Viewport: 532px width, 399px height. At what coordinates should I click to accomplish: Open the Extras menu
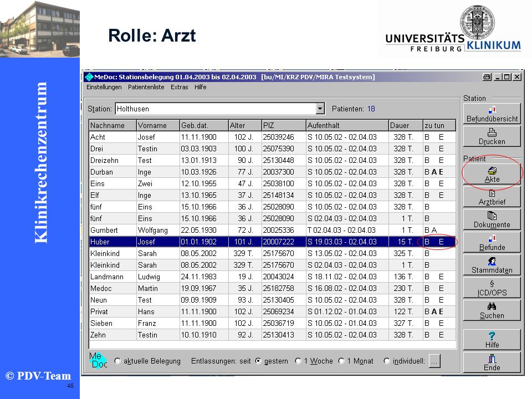coord(179,87)
